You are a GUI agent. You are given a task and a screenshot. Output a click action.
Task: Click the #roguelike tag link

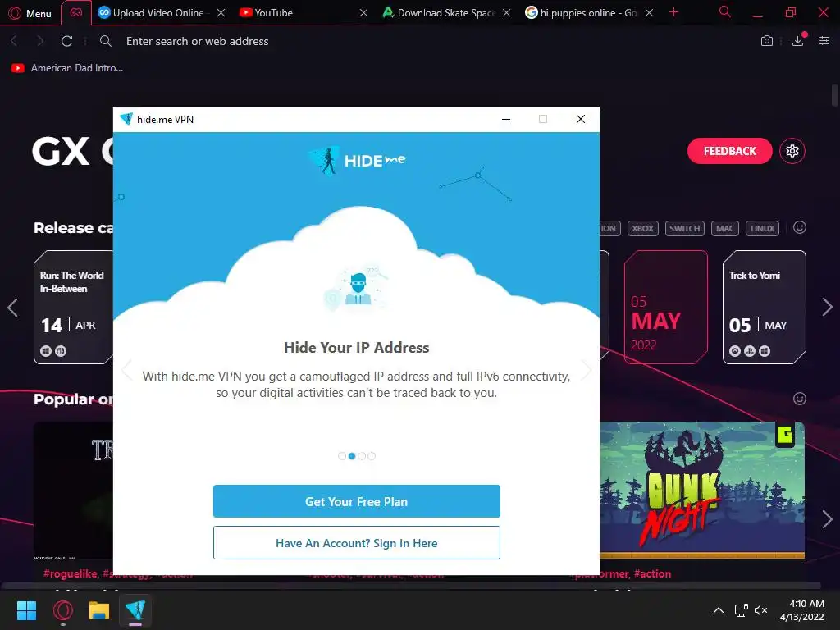[71, 573]
